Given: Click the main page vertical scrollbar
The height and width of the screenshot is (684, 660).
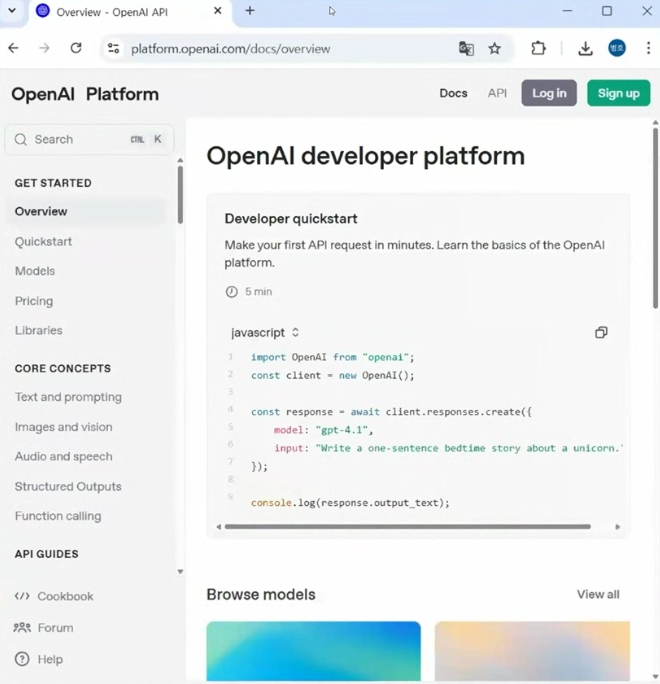Looking at the screenshot, I should coord(655,218).
